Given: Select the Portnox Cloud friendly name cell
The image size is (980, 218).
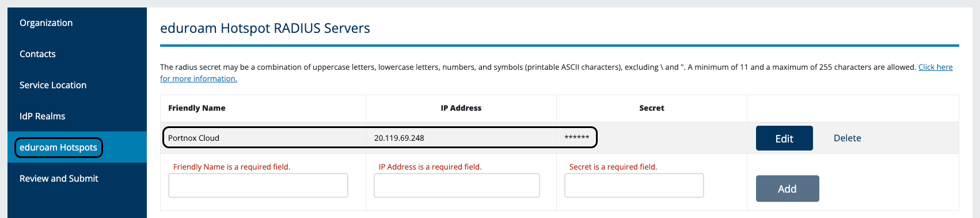Looking at the screenshot, I should (193, 138).
